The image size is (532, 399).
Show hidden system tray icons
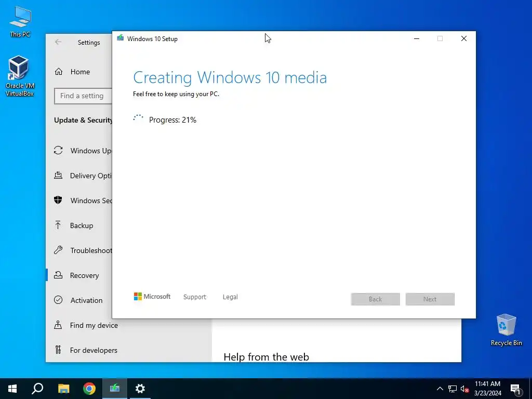[x=440, y=389]
